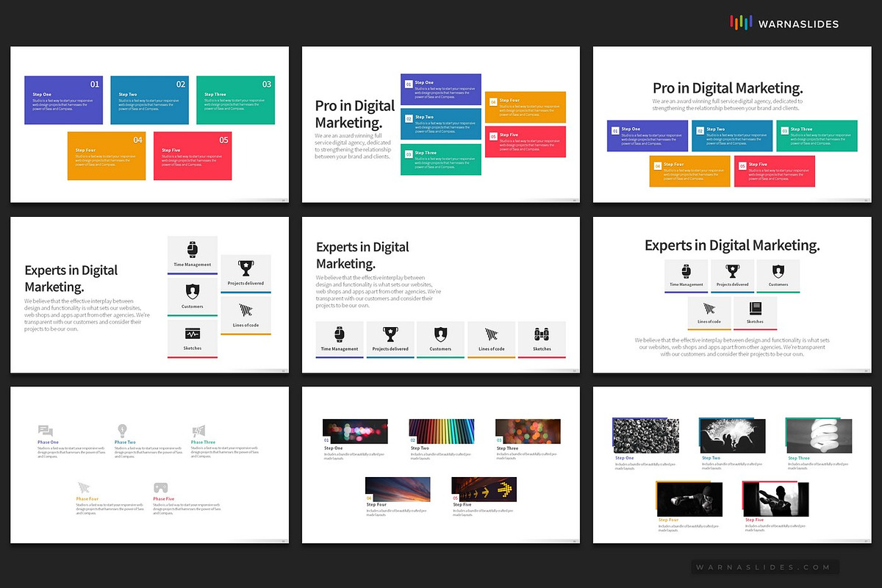Viewport: 882px width, 588px height.
Task: Open the grayscale spiral light bulb photo
Action: [820, 435]
